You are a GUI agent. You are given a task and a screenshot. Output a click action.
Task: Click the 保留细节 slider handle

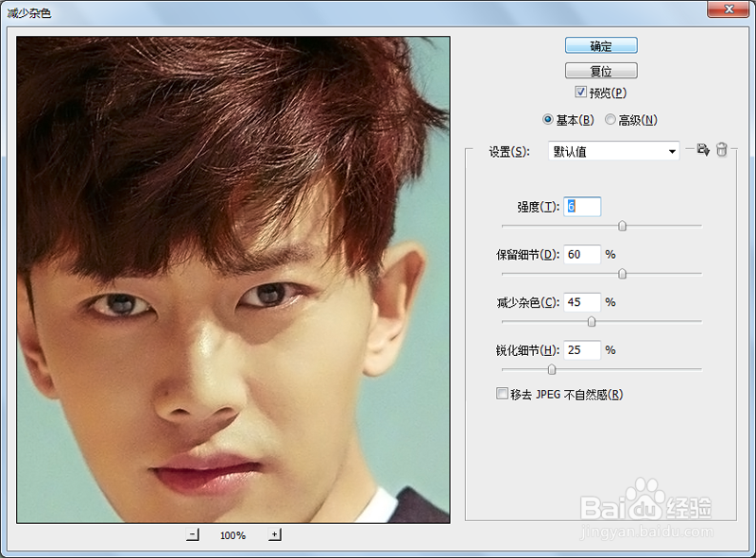(623, 274)
